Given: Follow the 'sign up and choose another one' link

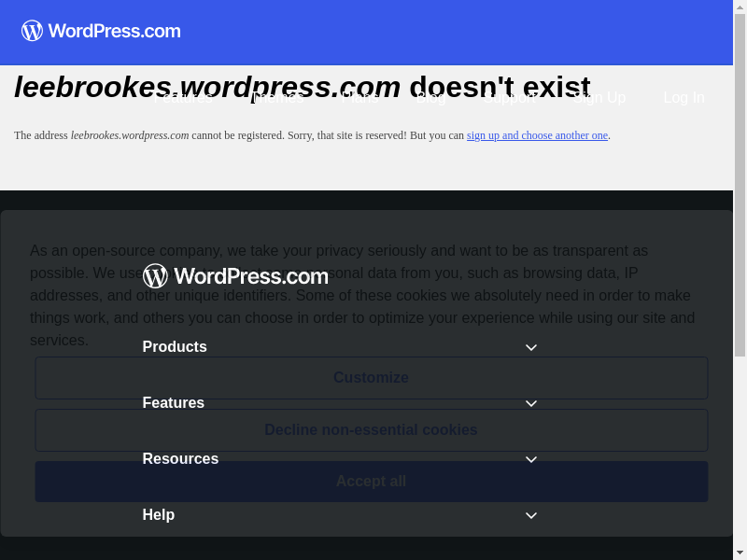Looking at the screenshot, I should 537,135.
